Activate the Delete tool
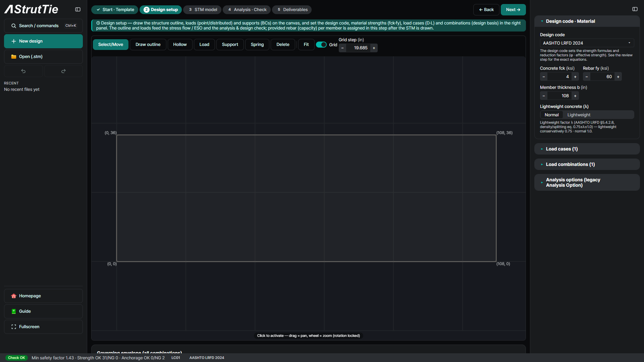This screenshot has width=644, height=362. [x=283, y=45]
